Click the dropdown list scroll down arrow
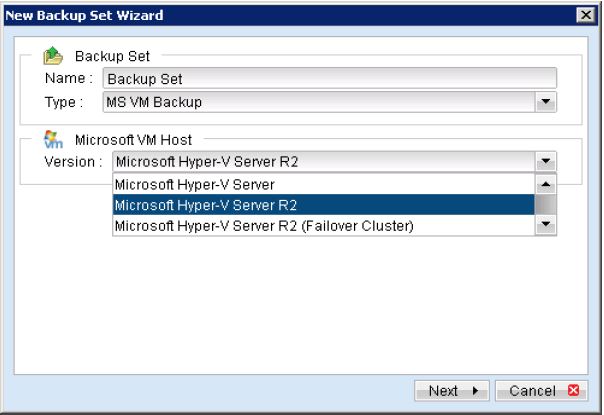Image resolution: width=604 pixels, height=415 pixels. point(545,224)
